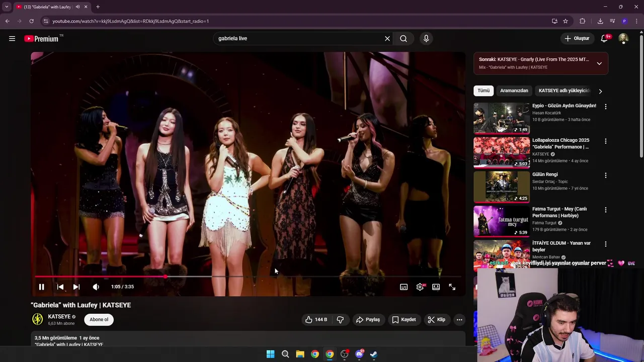Click the Oluştur create button
This screenshot has width=644, height=362.
tap(577, 38)
